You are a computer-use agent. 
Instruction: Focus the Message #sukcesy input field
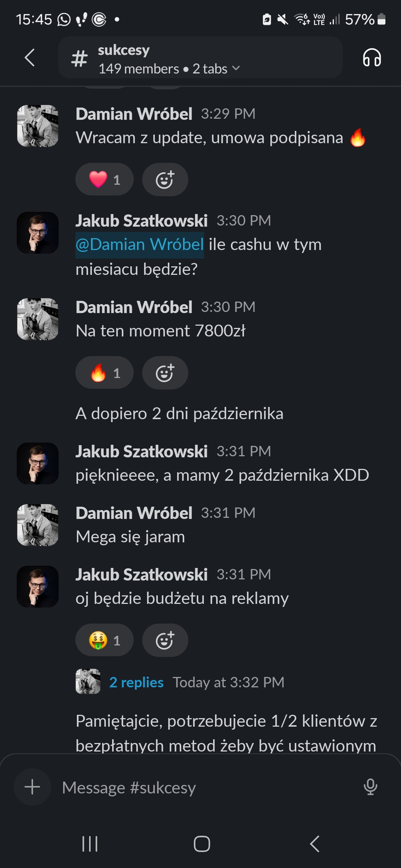[x=208, y=787]
